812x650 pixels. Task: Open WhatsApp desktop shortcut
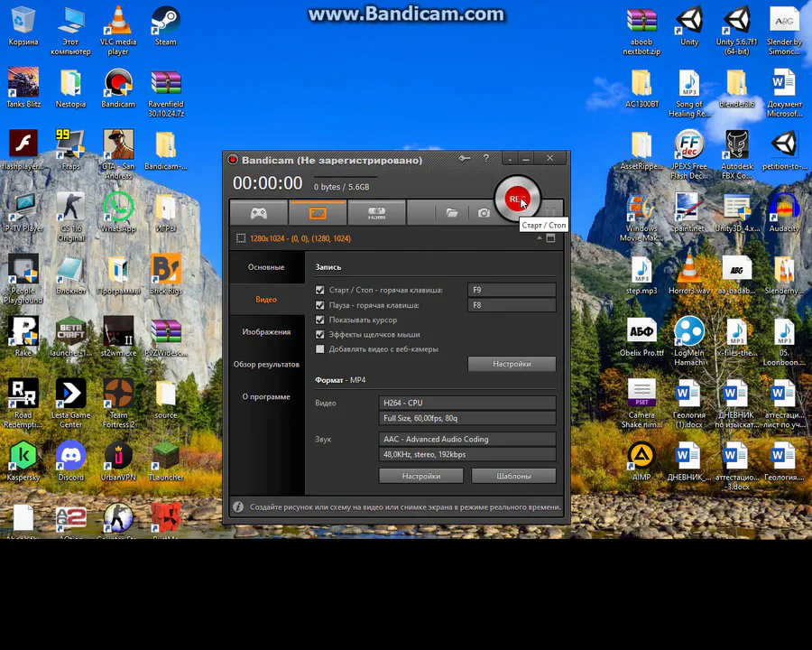point(118,212)
